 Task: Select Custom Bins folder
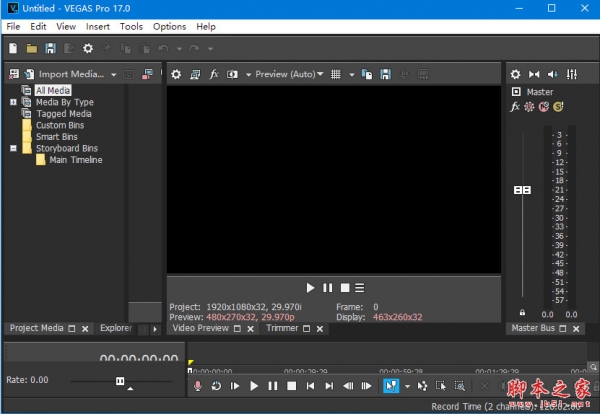pos(60,125)
